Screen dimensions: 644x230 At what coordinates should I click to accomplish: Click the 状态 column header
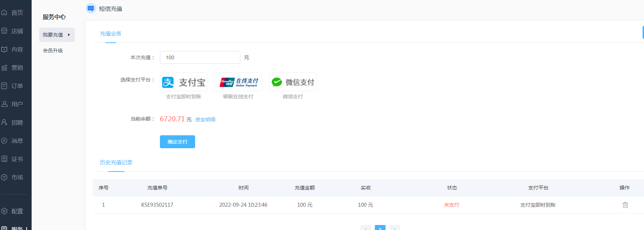(x=452, y=188)
